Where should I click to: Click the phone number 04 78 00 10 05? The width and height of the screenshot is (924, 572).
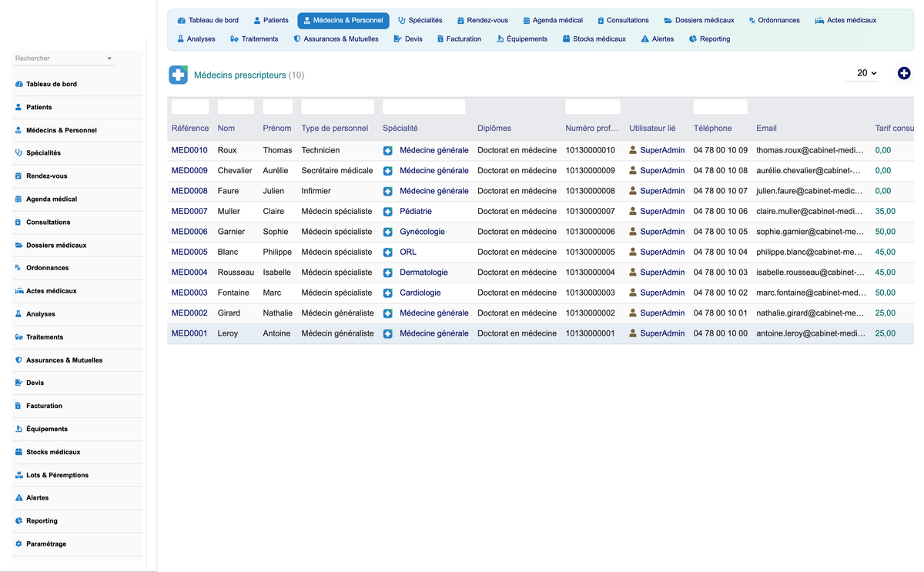coord(721,232)
